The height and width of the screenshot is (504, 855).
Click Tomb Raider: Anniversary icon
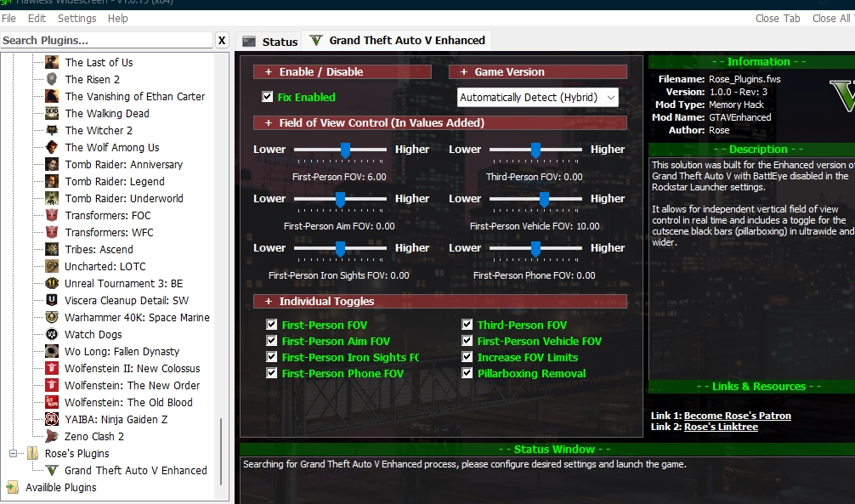[52, 164]
